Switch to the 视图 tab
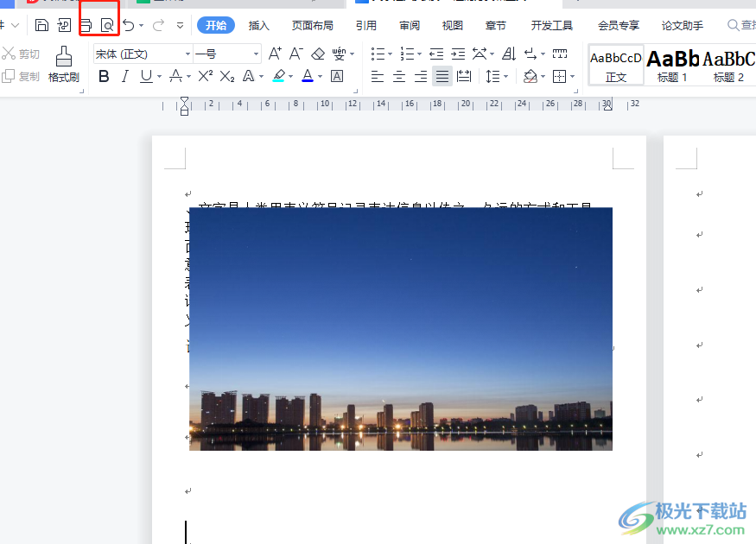Screen dimensions: 756x544 pos(452,25)
